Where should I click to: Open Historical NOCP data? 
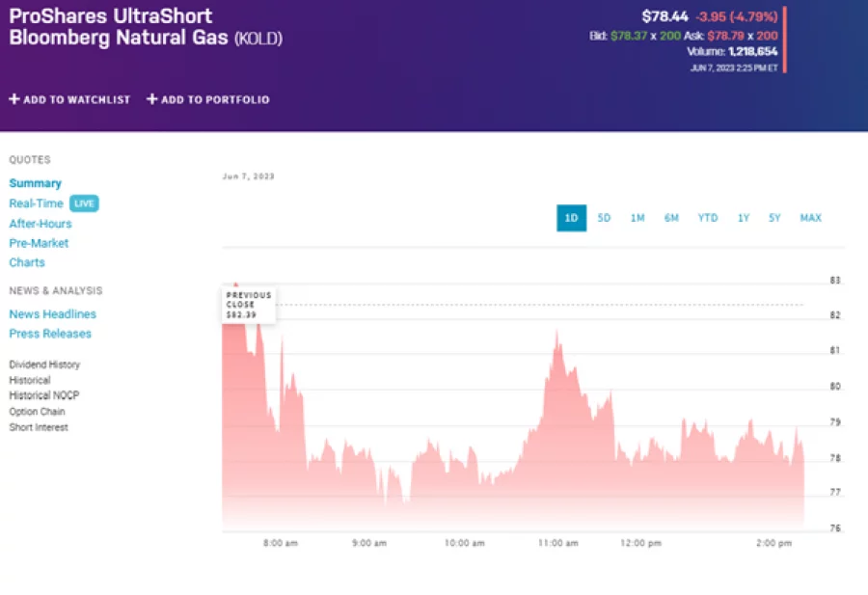pyautogui.click(x=43, y=395)
